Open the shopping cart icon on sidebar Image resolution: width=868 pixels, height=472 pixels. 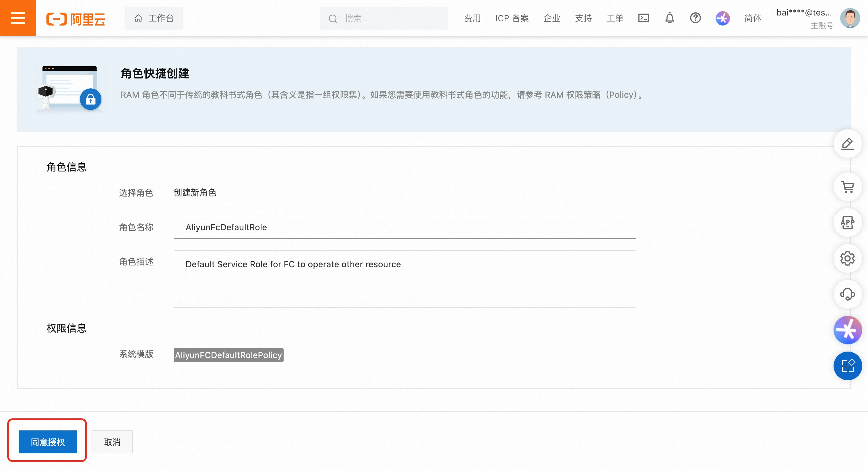click(847, 186)
